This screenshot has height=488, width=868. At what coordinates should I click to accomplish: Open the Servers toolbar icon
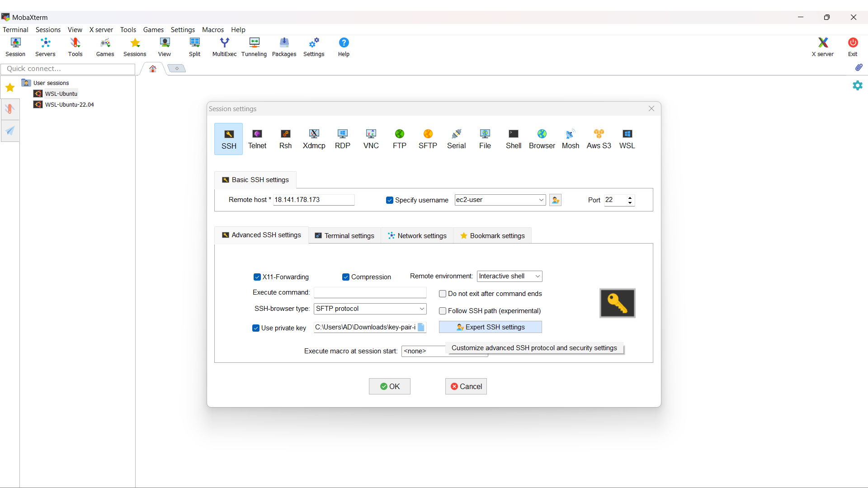45,47
